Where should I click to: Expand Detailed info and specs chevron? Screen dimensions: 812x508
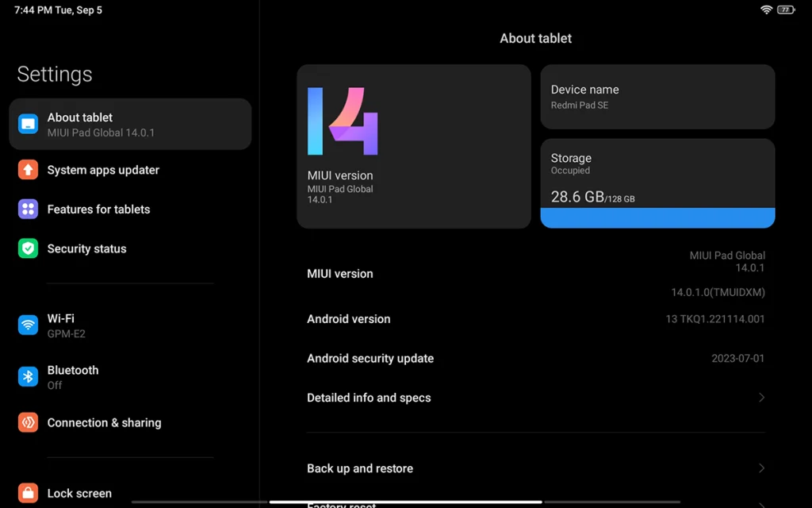[761, 398]
